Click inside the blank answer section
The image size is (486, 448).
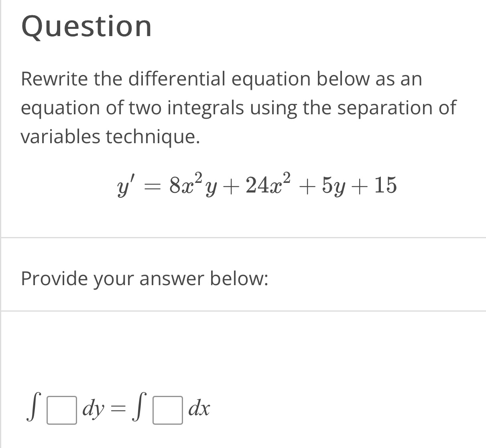pos(243,353)
